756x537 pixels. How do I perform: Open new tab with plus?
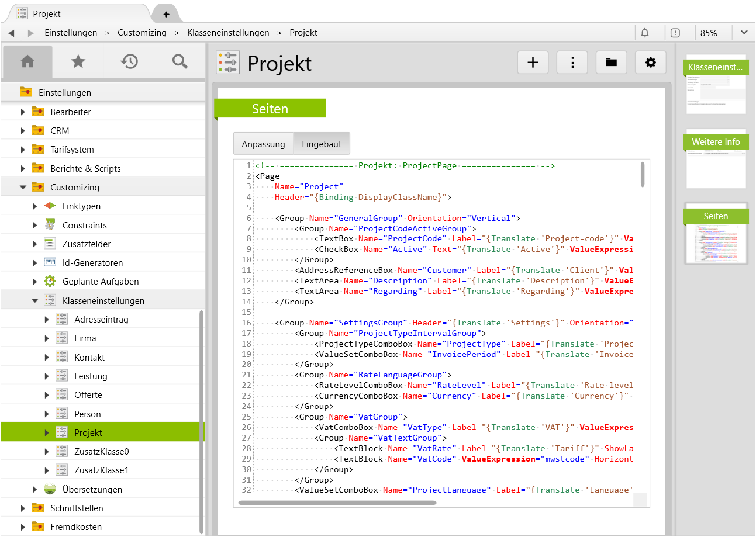pos(166,14)
